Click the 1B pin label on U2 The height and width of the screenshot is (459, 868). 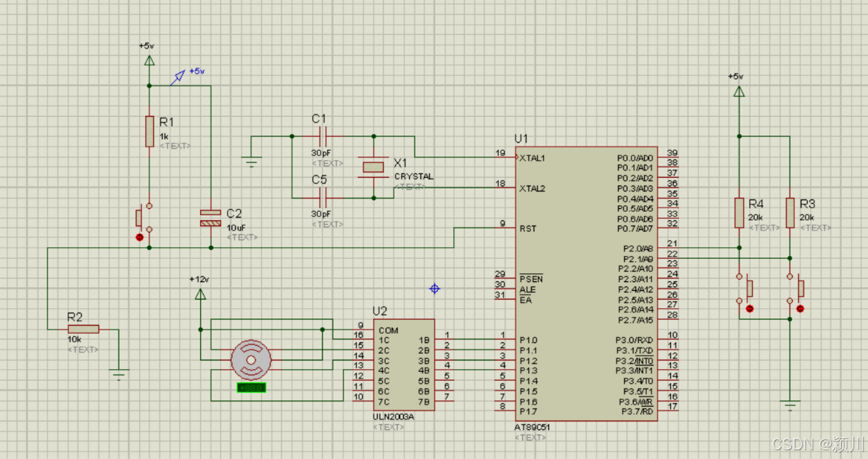coord(424,340)
